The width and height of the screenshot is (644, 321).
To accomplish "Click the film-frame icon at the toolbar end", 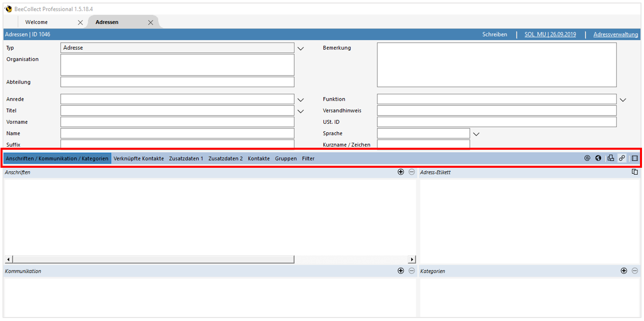I will click(634, 158).
